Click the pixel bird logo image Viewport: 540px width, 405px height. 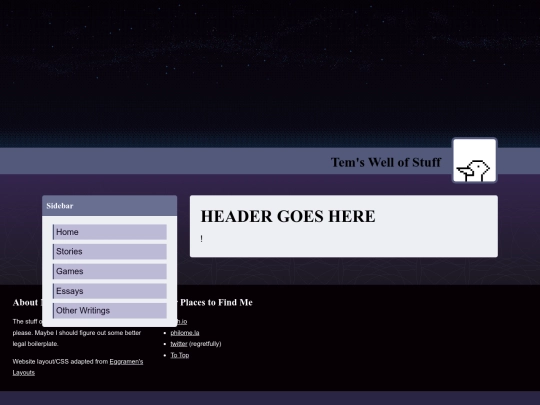pos(475,160)
